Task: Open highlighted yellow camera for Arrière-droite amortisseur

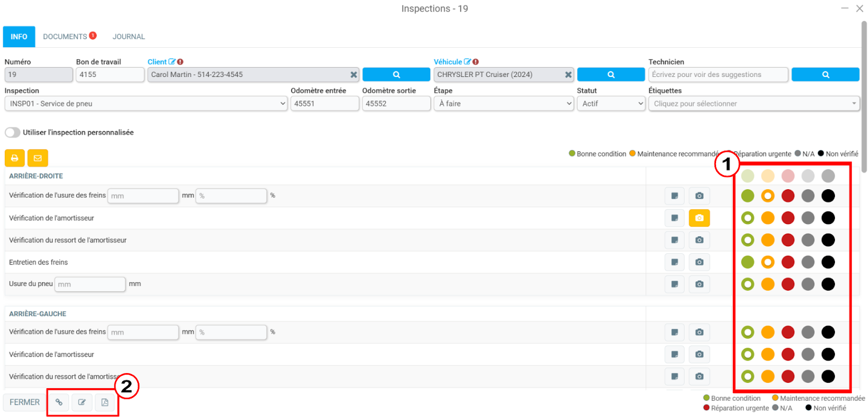Action: tap(699, 218)
